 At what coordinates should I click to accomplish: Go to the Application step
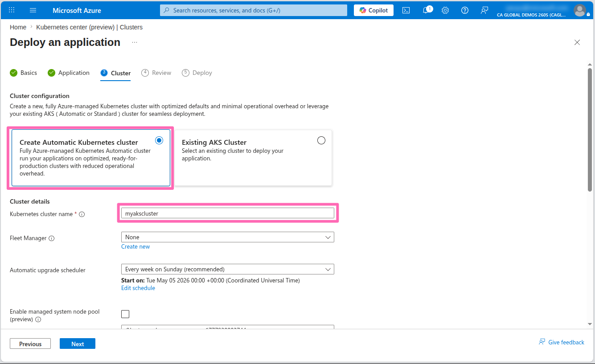69,73
